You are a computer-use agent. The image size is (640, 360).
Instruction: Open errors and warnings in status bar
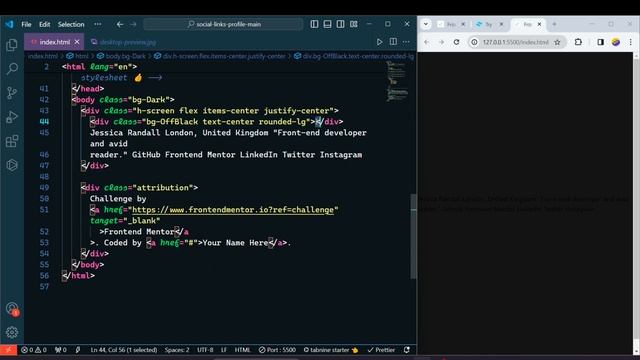click(34, 350)
